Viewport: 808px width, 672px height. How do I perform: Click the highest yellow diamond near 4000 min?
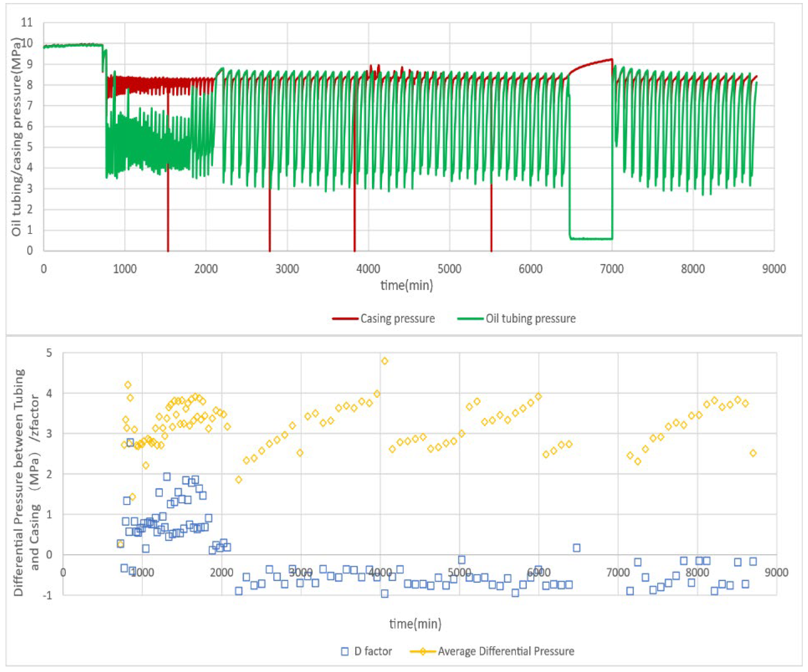(x=384, y=361)
